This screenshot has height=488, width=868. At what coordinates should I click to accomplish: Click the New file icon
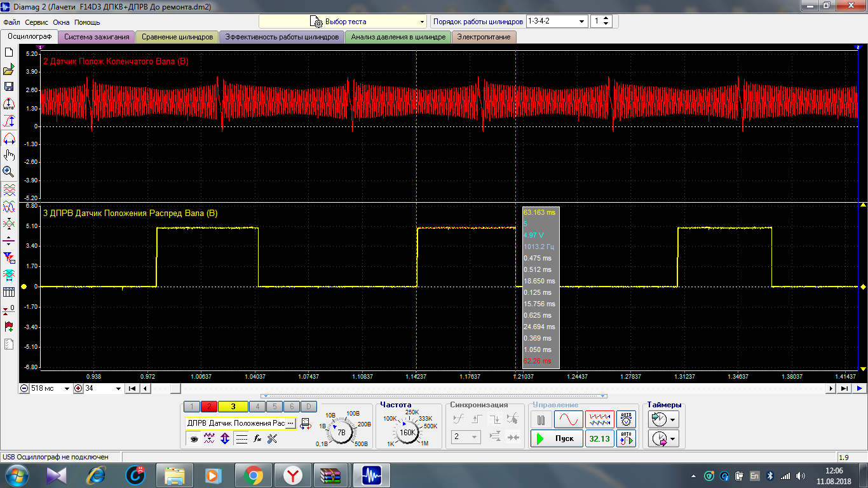pos(9,52)
